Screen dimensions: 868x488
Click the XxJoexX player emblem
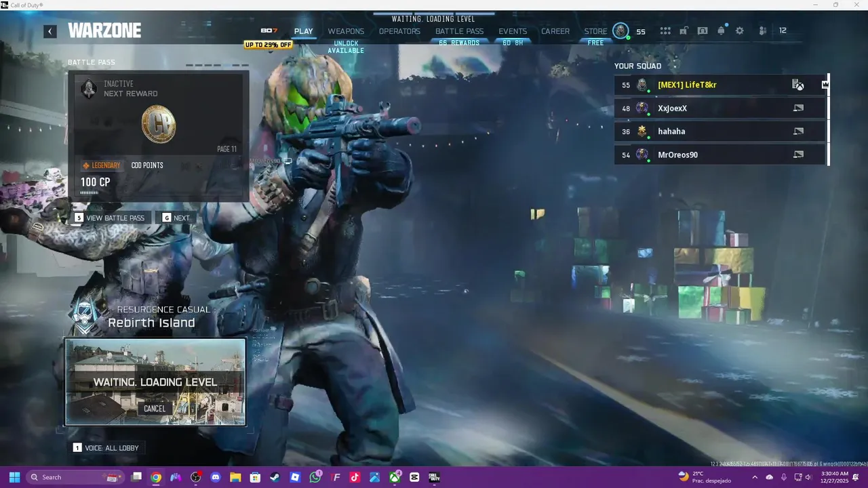[642, 108]
